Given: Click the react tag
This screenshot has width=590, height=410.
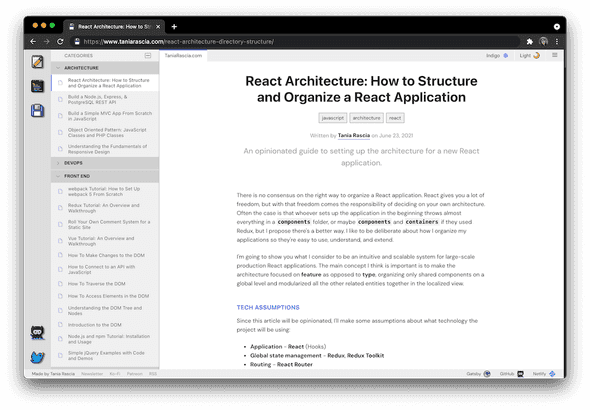Looking at the screenshot, I should [x=395, y=118].
